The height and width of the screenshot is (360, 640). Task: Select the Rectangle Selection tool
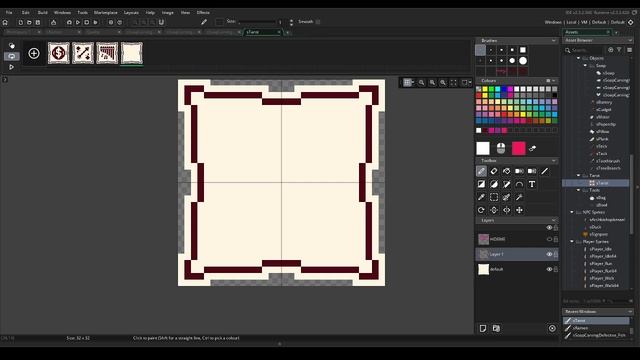pyautogui.click(x=494, y=198)
